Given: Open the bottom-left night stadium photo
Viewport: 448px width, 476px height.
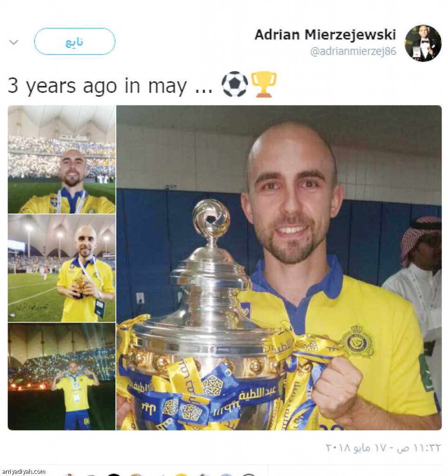Looking at the screenshot, I should (62, 377).
